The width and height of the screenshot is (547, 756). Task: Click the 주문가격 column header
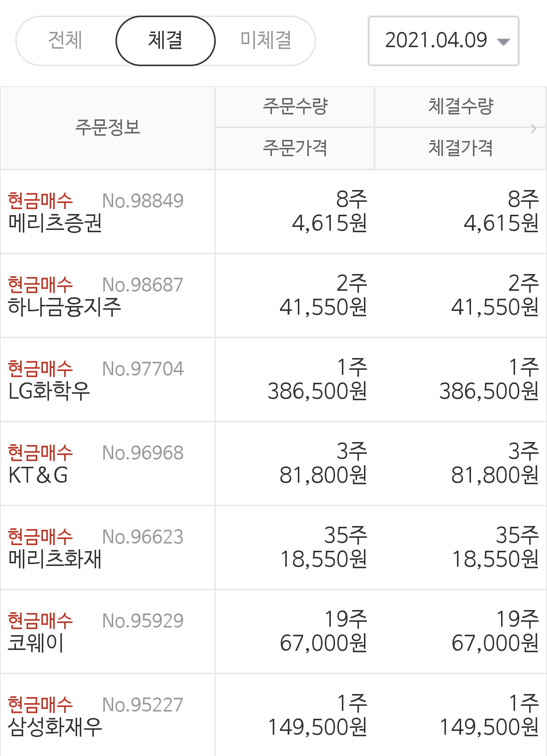click(295, 148)
